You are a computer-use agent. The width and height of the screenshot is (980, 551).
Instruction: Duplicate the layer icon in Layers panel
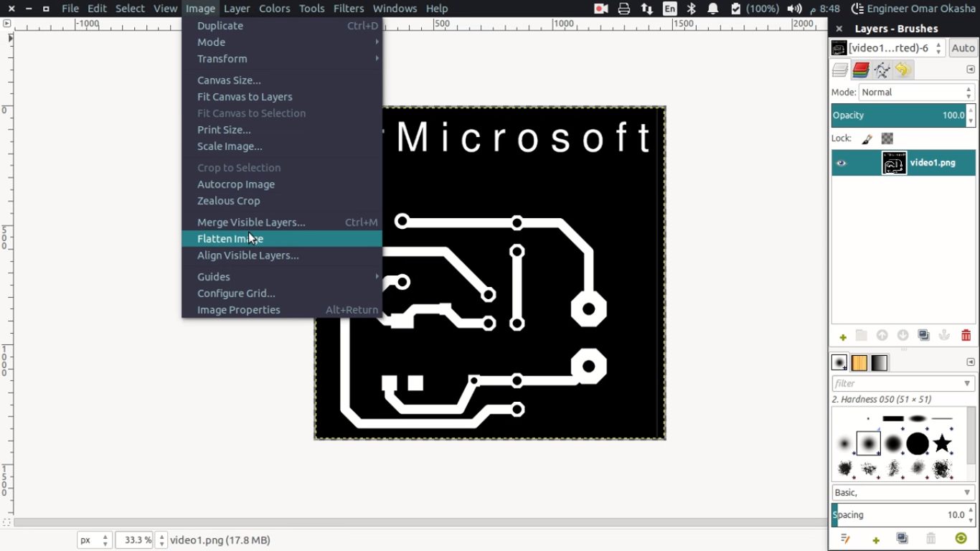[924, 336]
